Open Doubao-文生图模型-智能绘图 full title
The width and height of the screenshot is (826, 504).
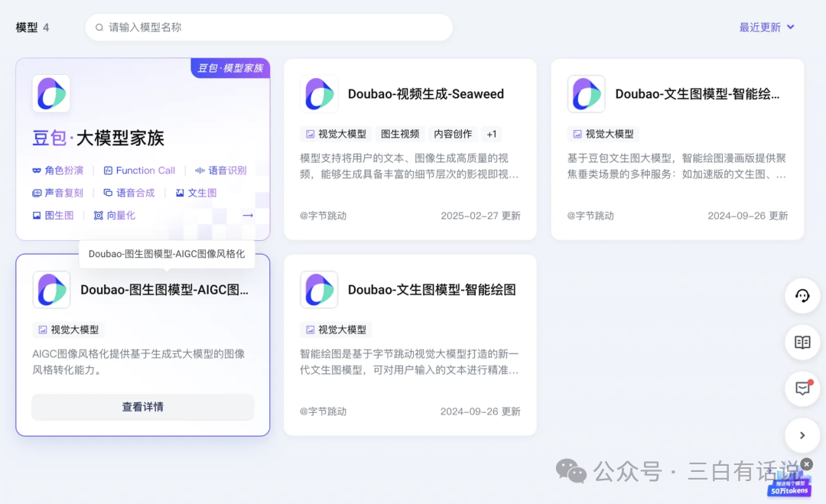click(x=432, y=290)
